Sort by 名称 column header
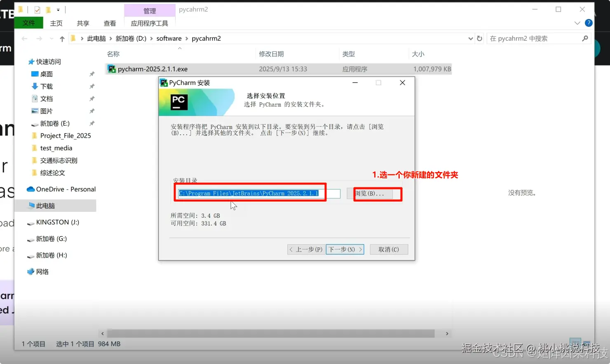 pyautogui.click(x=113, y=54)
